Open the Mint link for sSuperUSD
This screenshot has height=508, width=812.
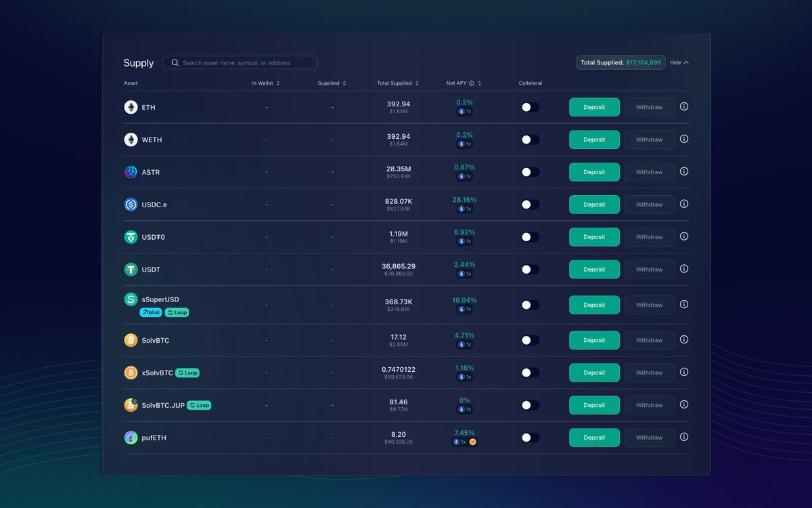[150, 312]
